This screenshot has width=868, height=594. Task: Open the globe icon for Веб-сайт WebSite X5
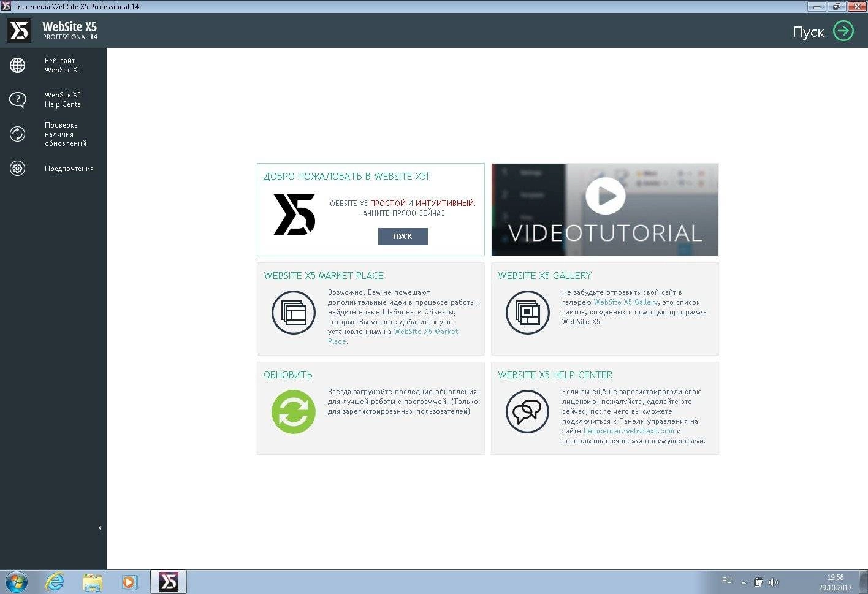[18, 65]
